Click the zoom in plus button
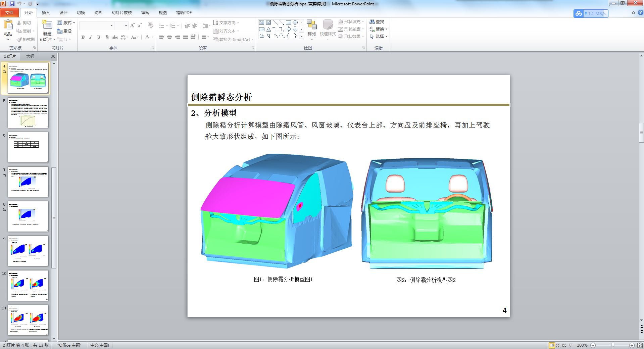Screen dimensions: 644x349 tap(632, 345)
